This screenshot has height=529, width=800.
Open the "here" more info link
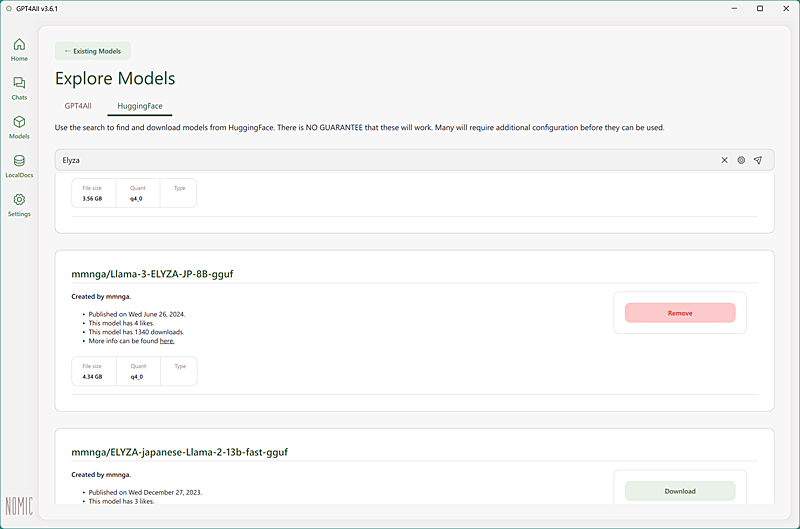[x=167, y=341]
